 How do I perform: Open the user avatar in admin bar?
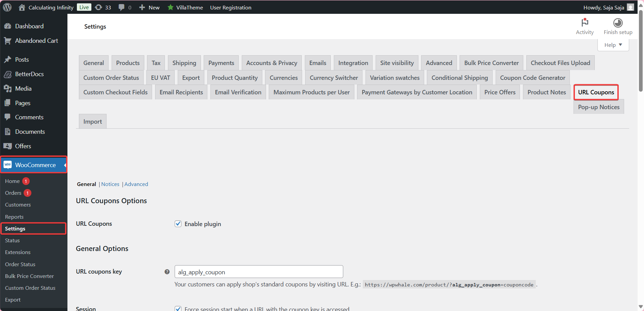point(631,7)
